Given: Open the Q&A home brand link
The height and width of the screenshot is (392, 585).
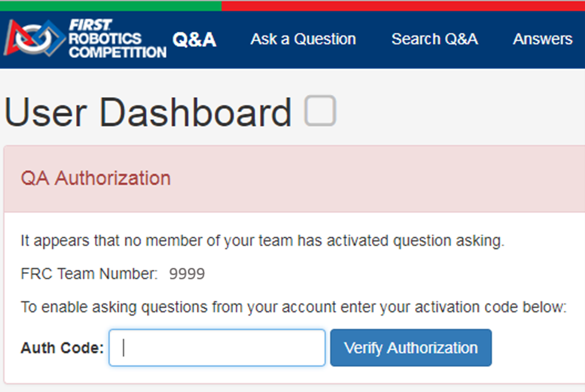Looking at the screenshot, I should pyautogui.click(x=194, y=40).
